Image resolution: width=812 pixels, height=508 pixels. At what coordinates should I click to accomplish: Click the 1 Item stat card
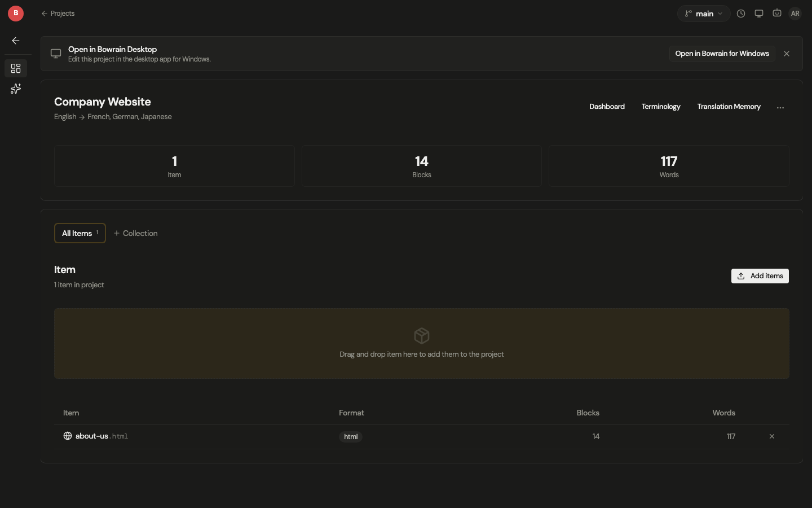tap(174, 166)
